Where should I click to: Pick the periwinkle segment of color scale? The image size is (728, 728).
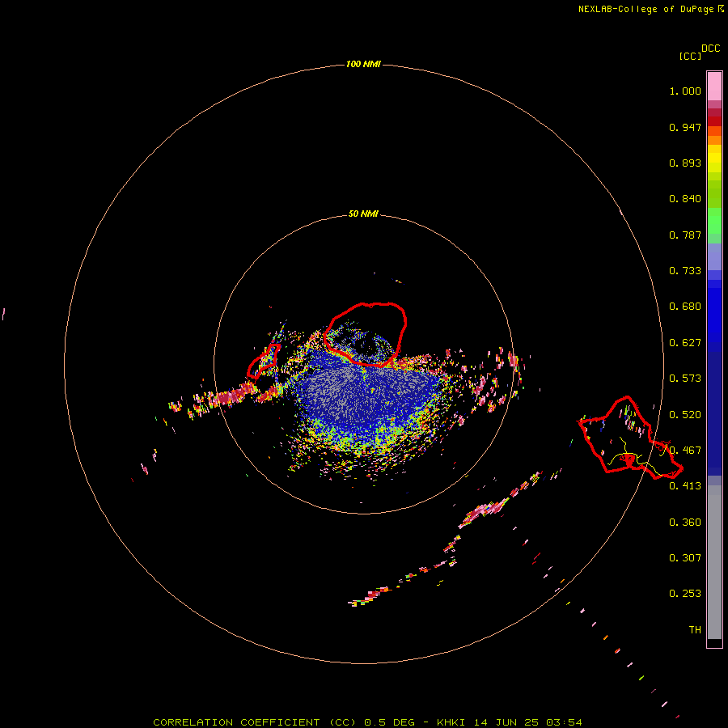click(x=714, y=256)
